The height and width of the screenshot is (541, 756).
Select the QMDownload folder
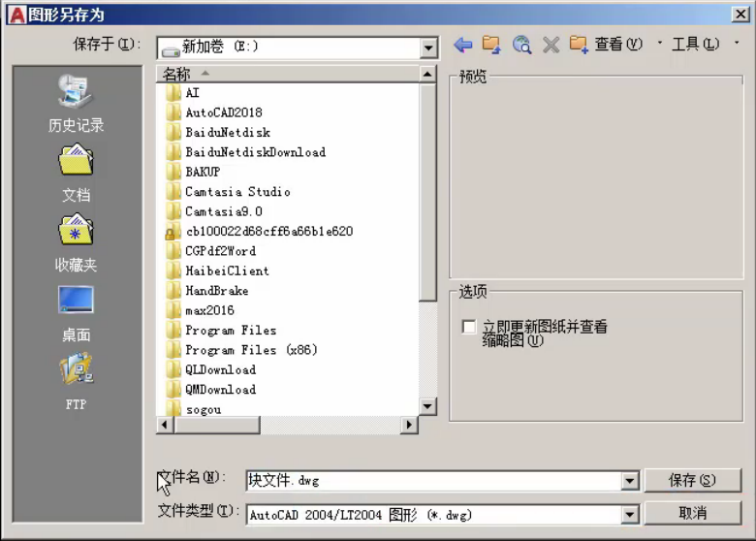click(211, 389)
